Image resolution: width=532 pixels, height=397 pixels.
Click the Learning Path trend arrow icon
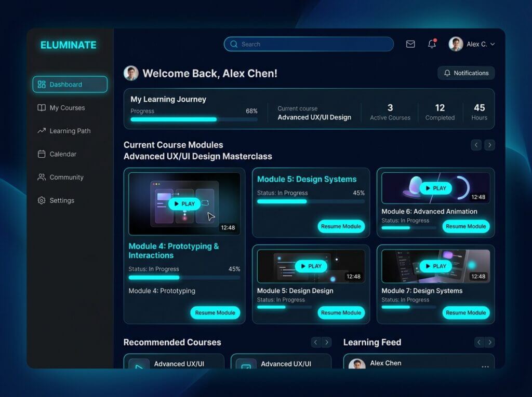(x=42, y=131)
